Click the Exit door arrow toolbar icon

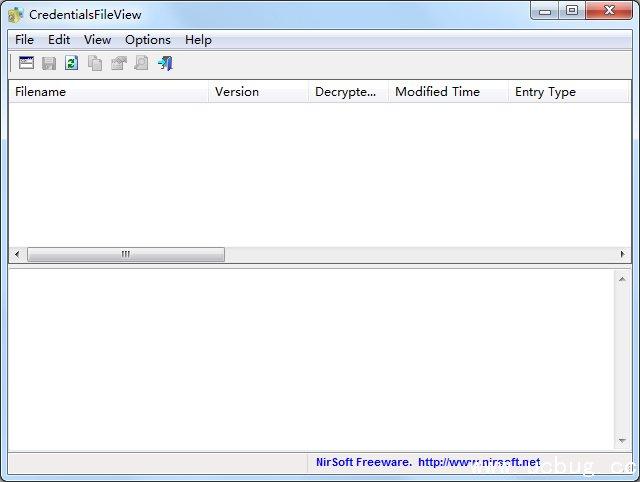(x=165, y=63)
